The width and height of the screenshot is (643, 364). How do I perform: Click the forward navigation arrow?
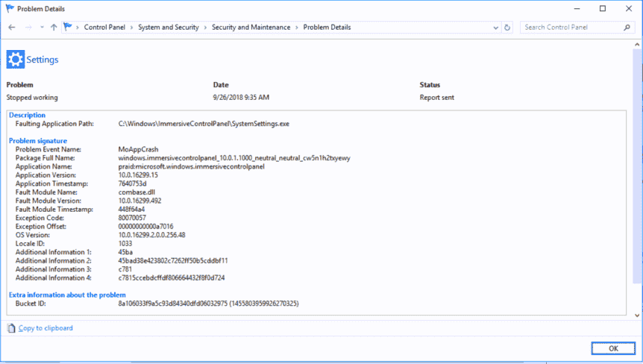pos(28,28)
